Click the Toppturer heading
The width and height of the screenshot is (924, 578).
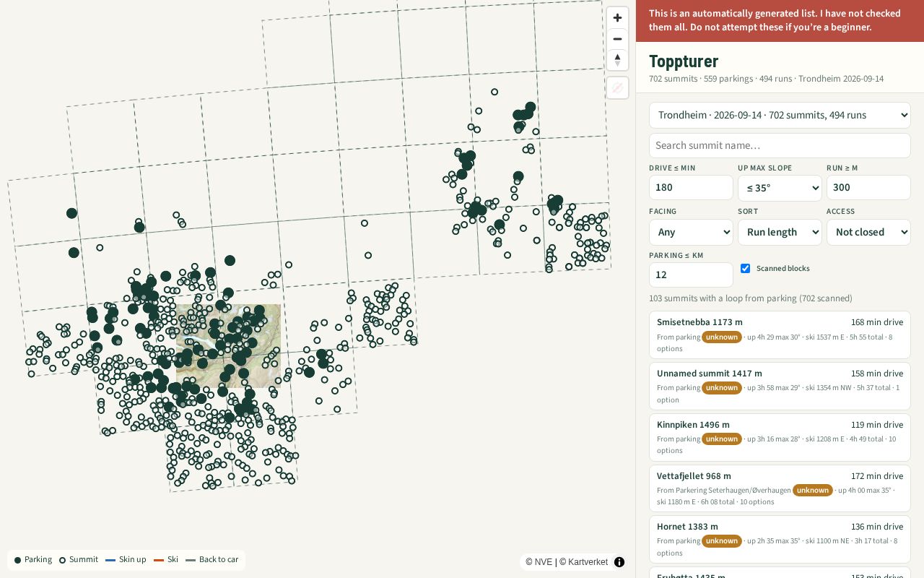tap(684, 61)
